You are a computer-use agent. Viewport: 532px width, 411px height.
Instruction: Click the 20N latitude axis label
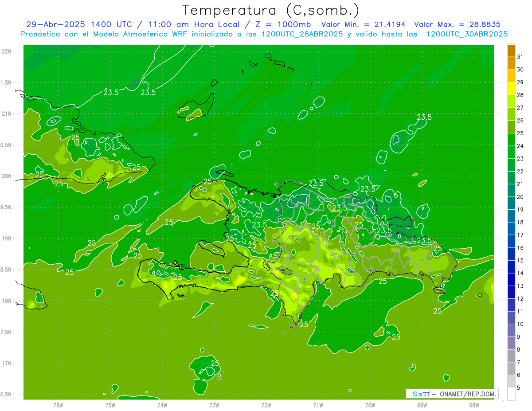(8, 176)
